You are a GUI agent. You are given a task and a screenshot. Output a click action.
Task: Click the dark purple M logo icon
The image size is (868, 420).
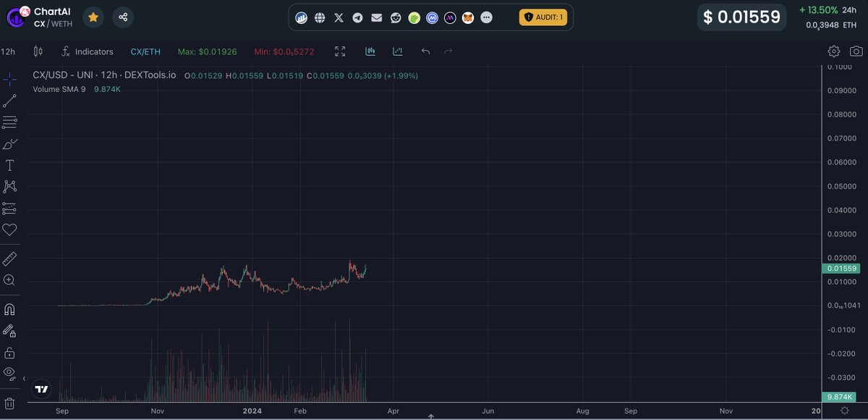tap(450, 17)
